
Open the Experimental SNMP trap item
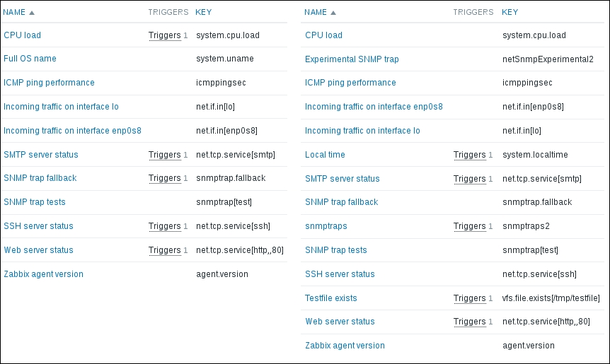(x=352, y=59)
